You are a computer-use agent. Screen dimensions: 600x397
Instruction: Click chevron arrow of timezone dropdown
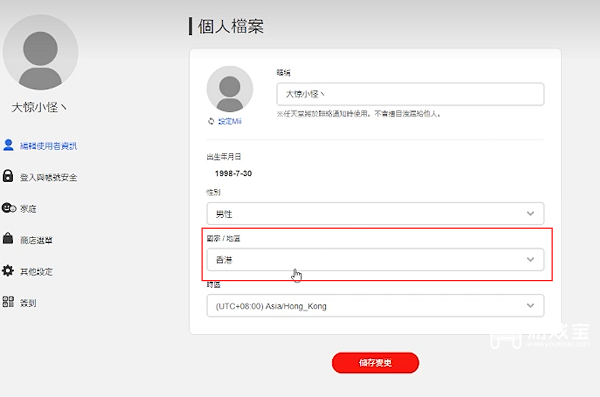tap(530, 306)
